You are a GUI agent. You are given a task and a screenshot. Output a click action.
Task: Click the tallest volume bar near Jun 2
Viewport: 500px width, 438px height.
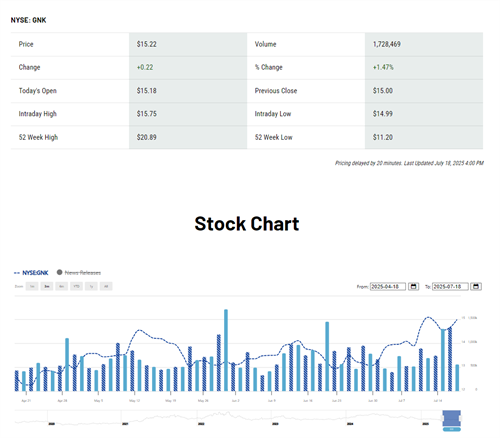click(226, 350)
